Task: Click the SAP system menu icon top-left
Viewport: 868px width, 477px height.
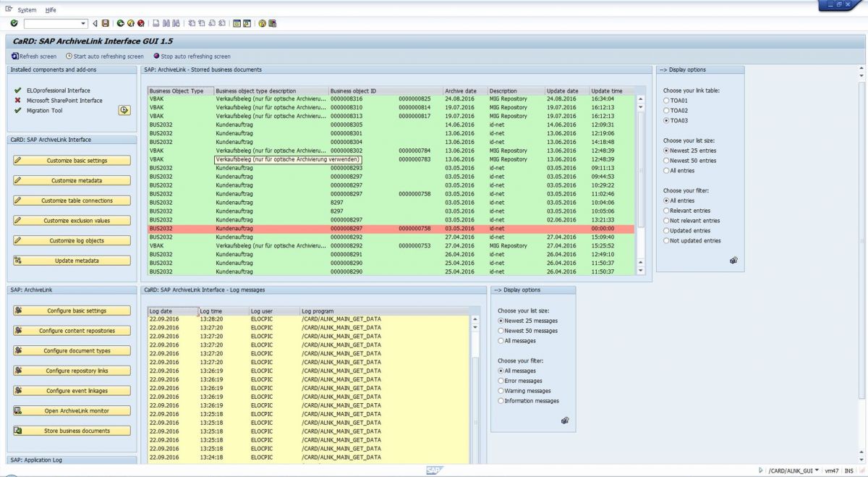Action: [9, 9]
